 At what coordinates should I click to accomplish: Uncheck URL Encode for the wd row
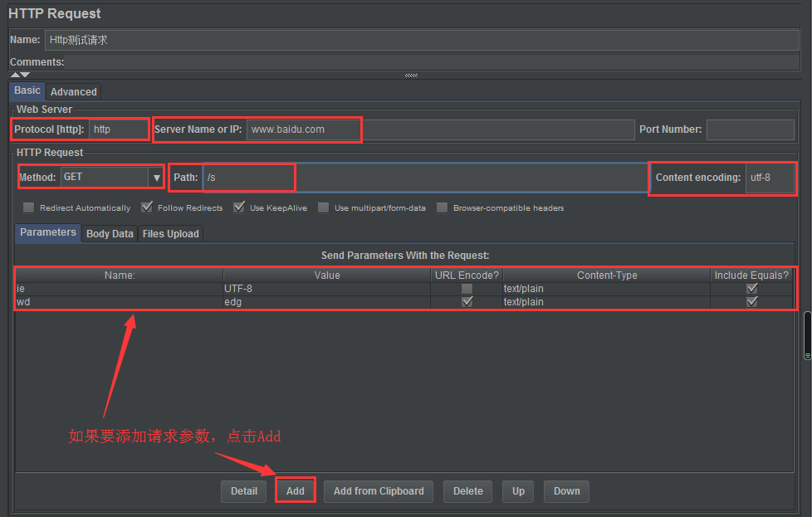(467, 302)
